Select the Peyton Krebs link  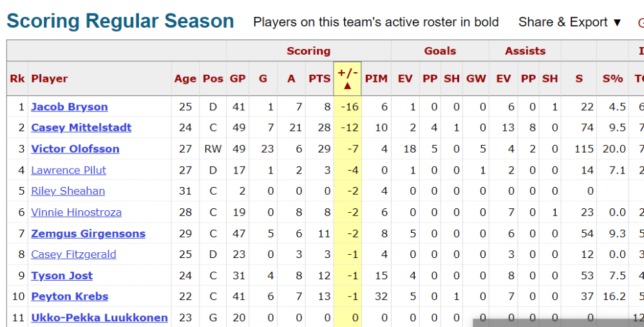click(x=70, y=297)
